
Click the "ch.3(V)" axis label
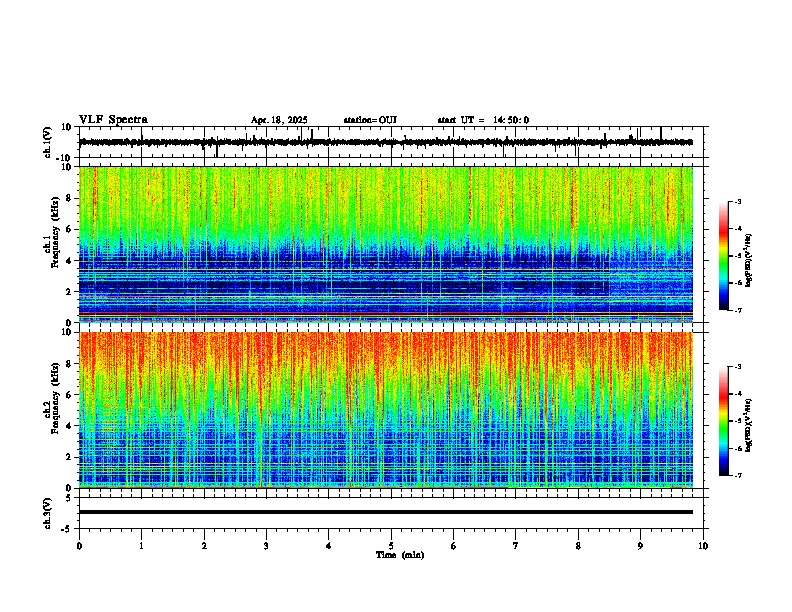[48, 513]
